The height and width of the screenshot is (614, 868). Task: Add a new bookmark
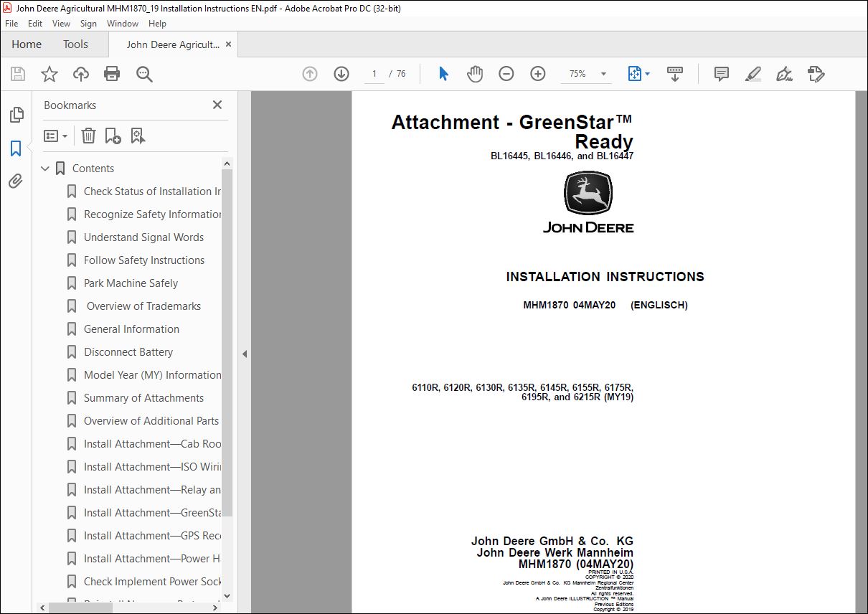[x=113, y=136]
